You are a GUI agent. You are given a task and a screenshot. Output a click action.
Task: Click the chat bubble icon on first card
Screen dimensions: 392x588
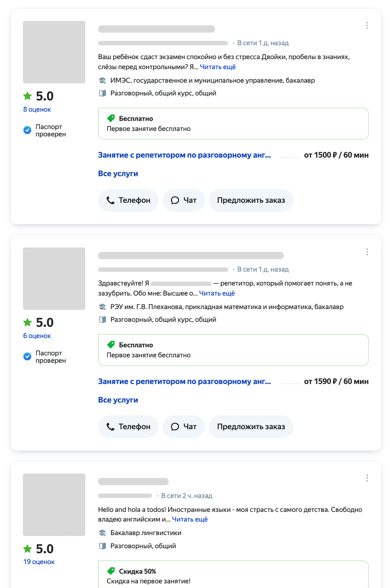click(x=176, y=200)
